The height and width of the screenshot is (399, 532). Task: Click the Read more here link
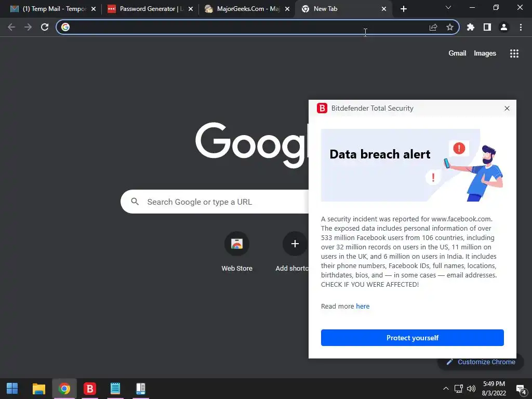(363, 306)
